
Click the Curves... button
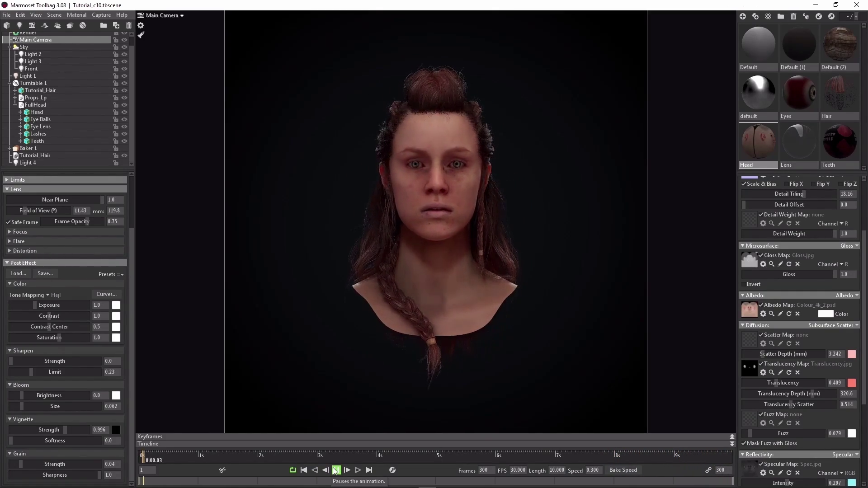107,294
